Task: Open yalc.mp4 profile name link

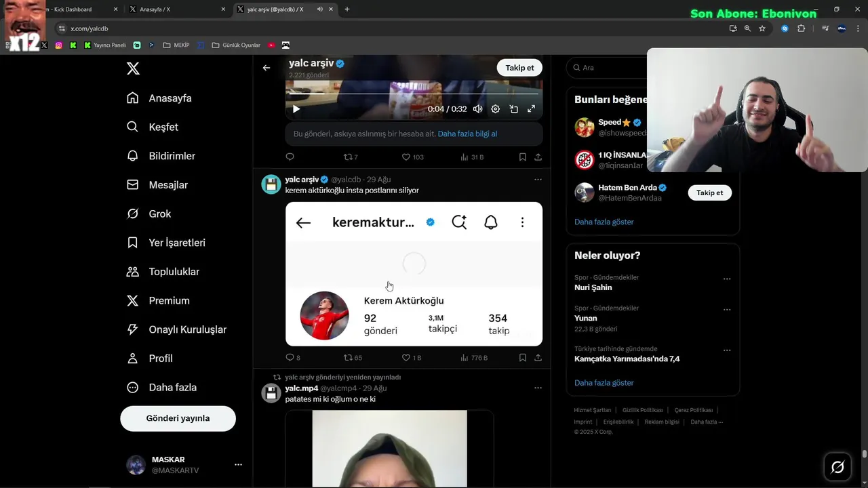Action: click(x=301, y=388)
